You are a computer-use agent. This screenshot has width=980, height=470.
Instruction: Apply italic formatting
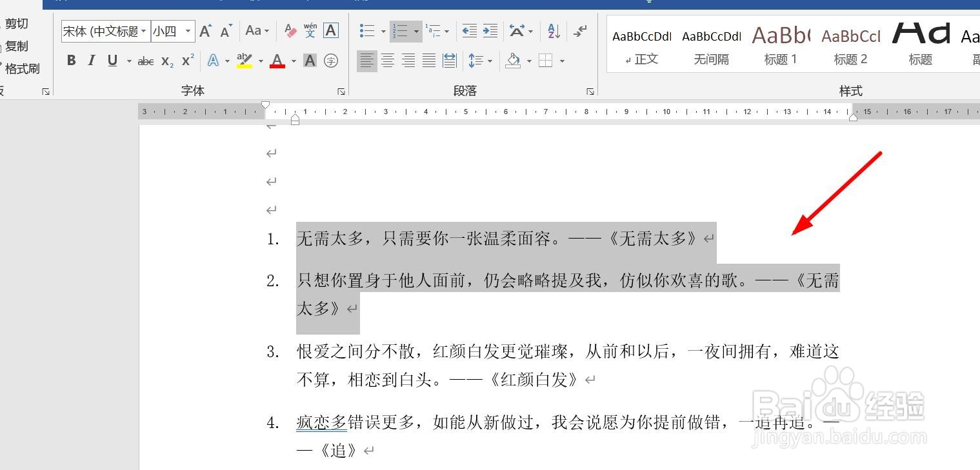tap(91, 61)
